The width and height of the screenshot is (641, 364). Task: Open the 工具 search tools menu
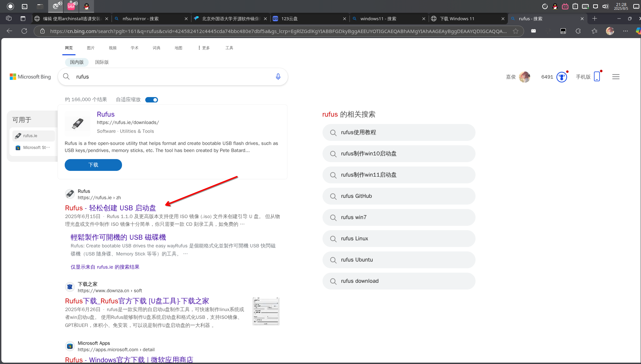pos(229,48)
